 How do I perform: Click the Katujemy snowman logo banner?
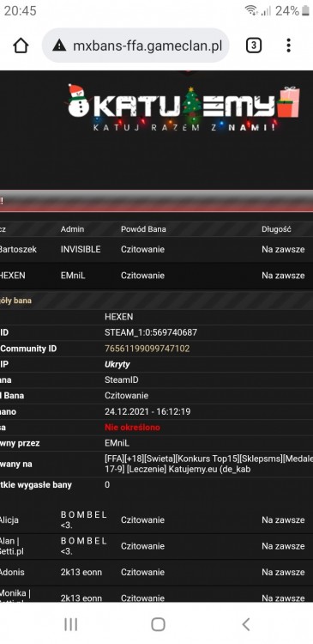click(184, 106)
